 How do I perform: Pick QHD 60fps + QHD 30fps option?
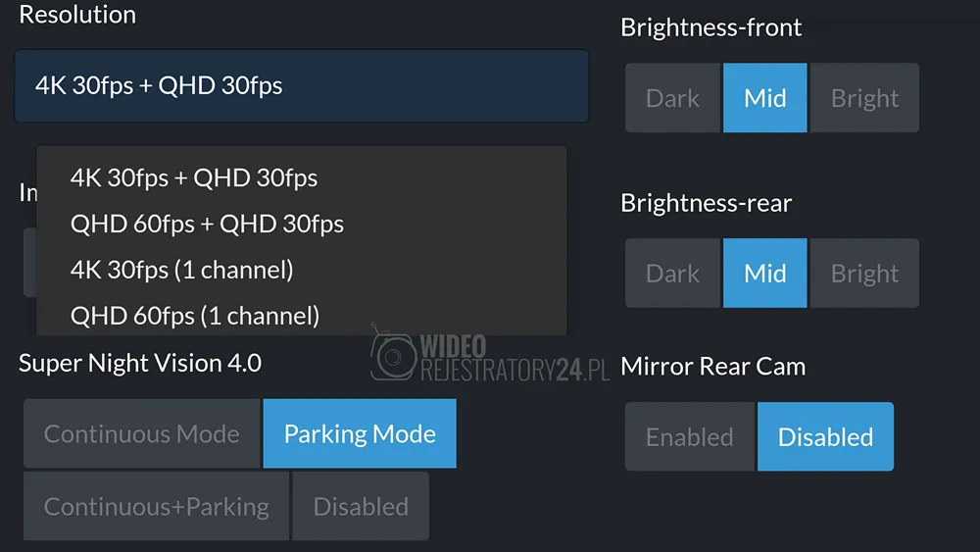click(207, 225)
